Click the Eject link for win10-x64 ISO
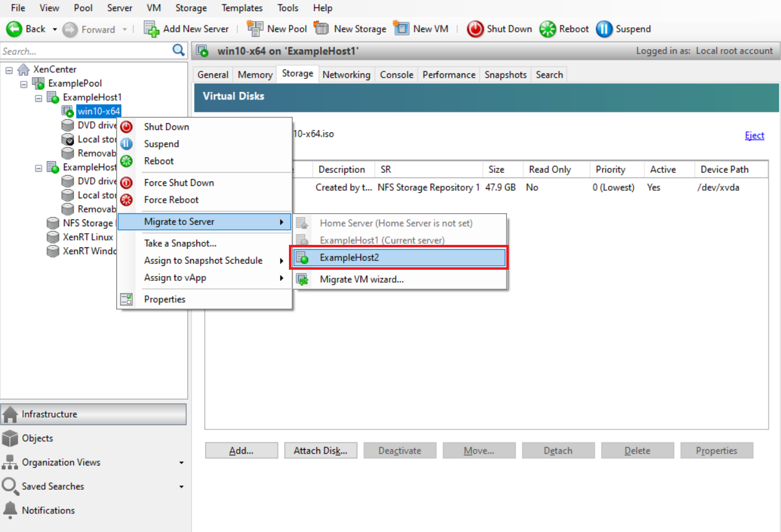 point(754,135)
